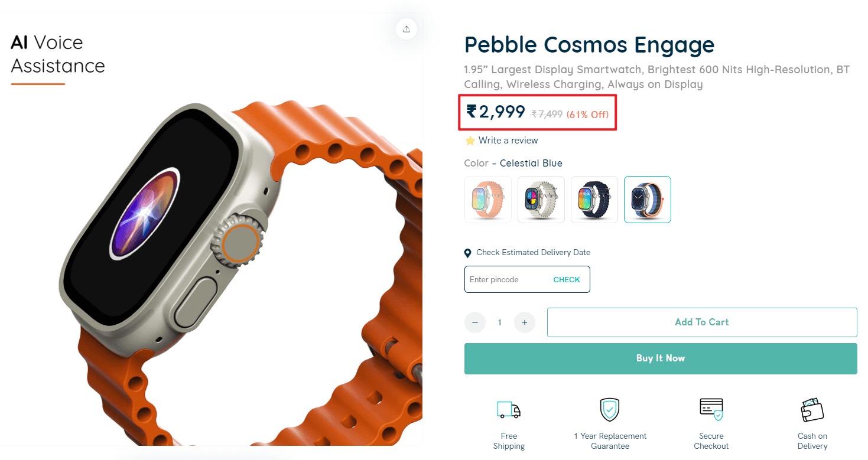
Task: Click the quantity increase plus stepper
Action: 524,322
